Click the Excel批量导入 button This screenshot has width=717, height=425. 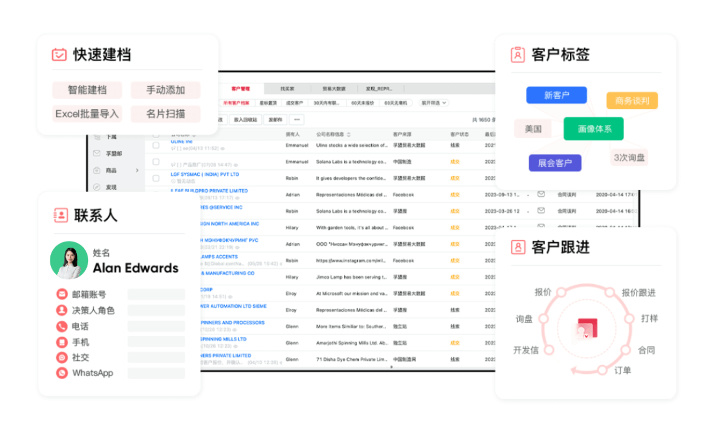(87, 114)
